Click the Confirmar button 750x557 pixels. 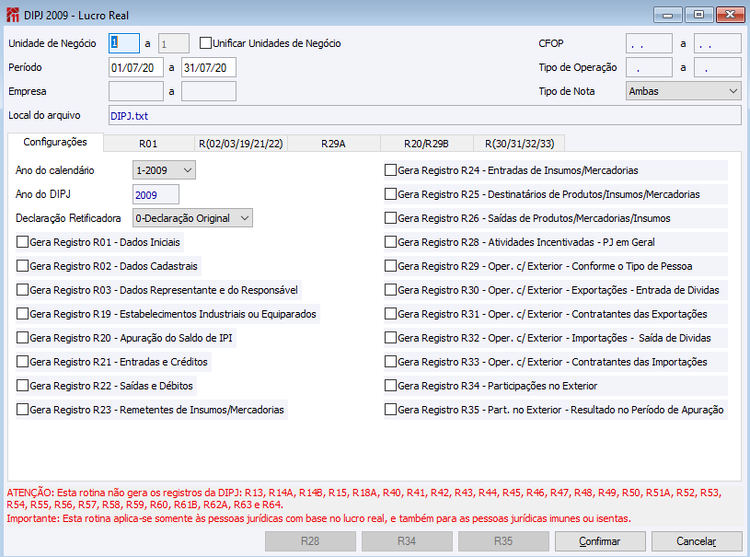click(x=600, y=541)
